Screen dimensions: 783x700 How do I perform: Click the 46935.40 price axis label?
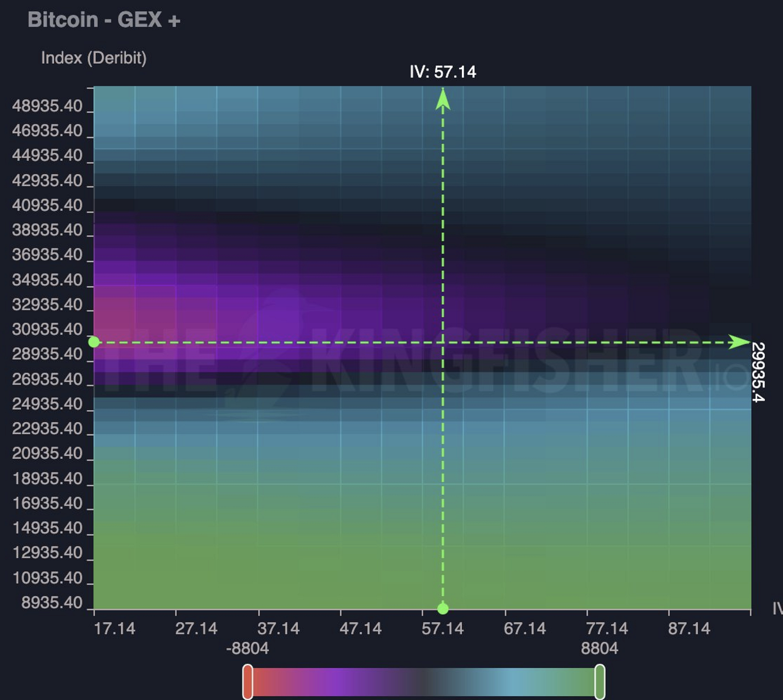[x=48, y=131]
